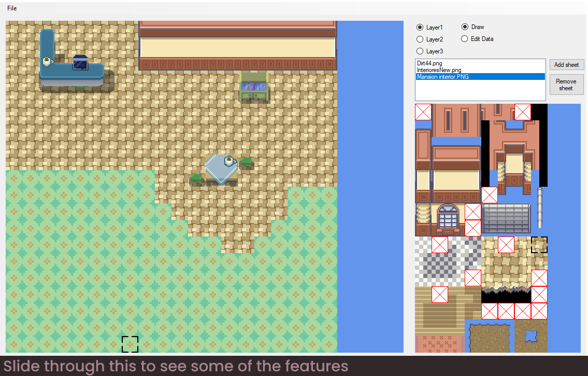The height and width of the screenshot is (376, 588).
Task: Click the dashed cursor square on green carpet
Action: tap(130, 344)
